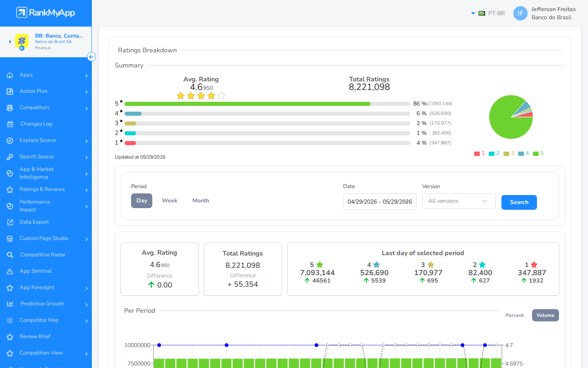The height and width of the screenshot is (368, 588).
Task: Toggle legend item 5 in pie chart
Action: click(538, 153)
